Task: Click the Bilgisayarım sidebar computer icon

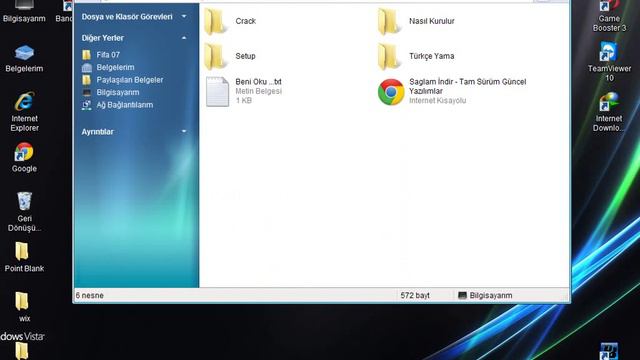Action: (x=87, y=93)
